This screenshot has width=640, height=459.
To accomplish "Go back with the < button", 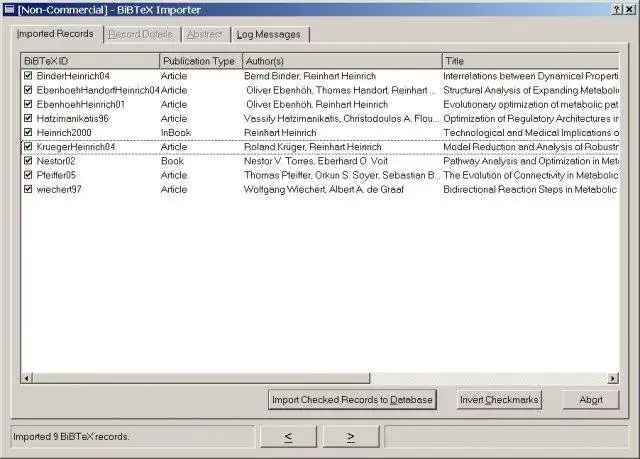I will pos(288,437).
